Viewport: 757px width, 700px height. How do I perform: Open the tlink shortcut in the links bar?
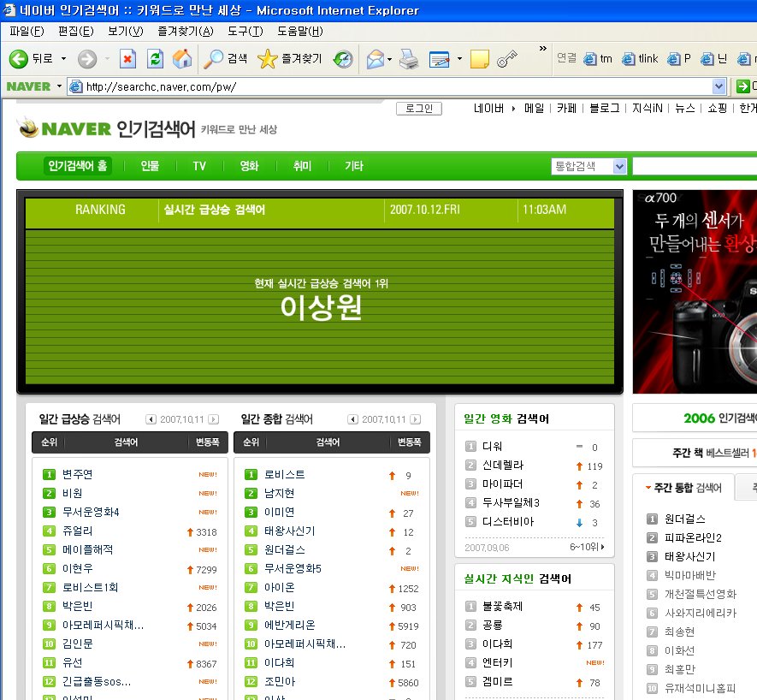click(640, 59)
